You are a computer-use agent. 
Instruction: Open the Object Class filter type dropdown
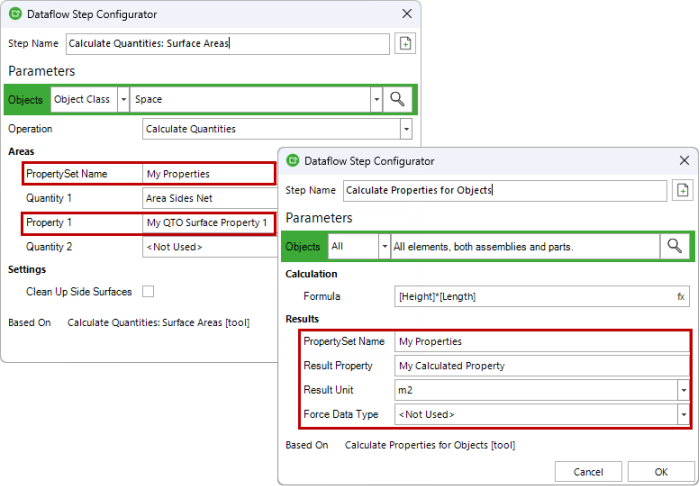[124, 99]
